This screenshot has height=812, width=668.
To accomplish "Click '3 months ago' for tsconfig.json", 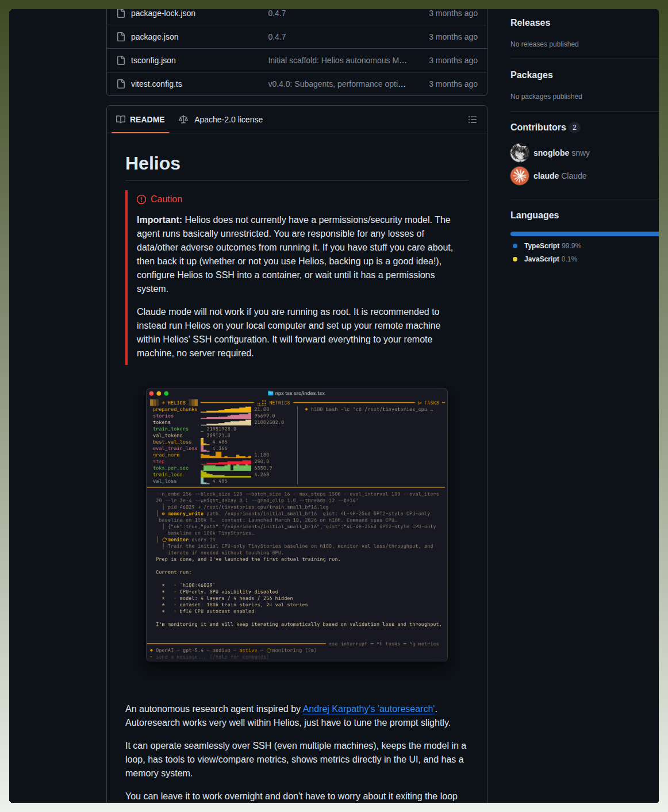I will 453,60.
